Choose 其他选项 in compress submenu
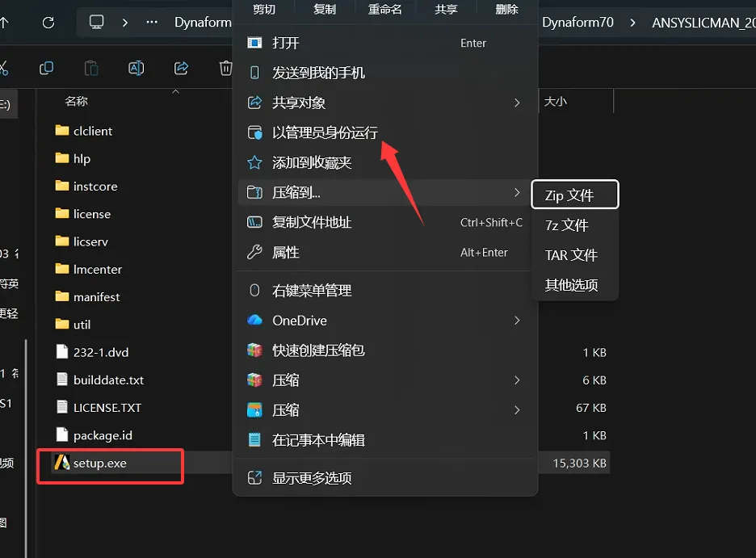 (575, 285)
